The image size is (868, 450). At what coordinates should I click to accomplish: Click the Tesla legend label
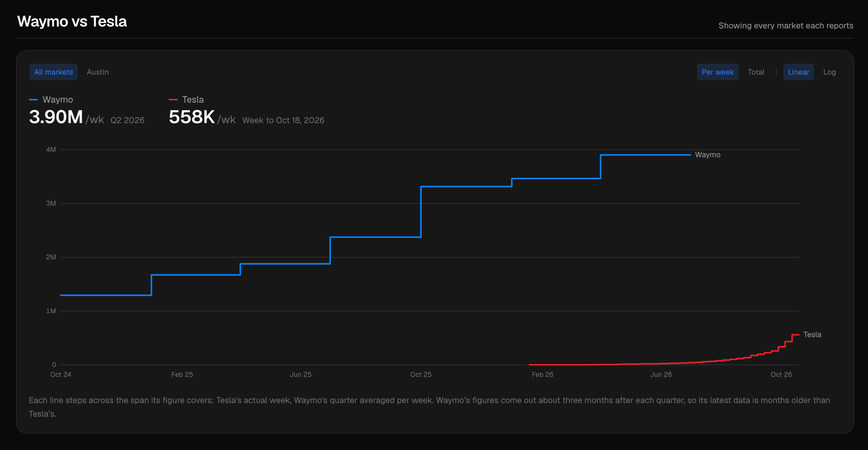(193, 100)
